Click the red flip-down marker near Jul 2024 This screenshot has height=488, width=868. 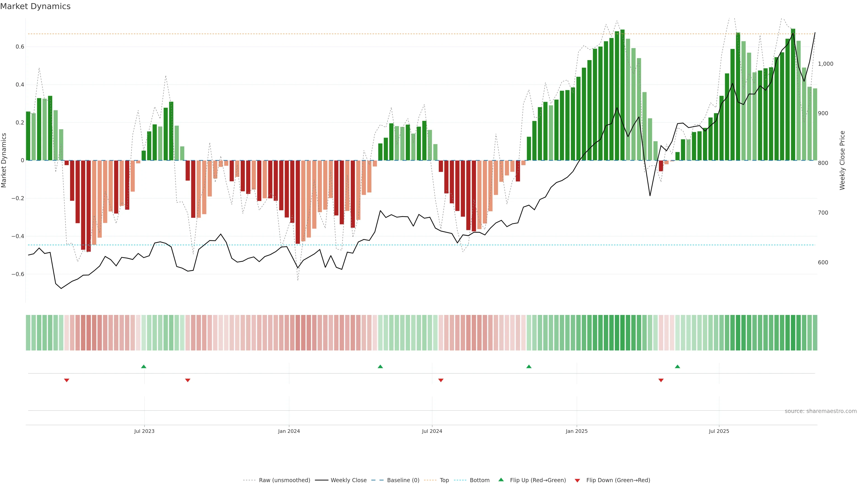441,380
